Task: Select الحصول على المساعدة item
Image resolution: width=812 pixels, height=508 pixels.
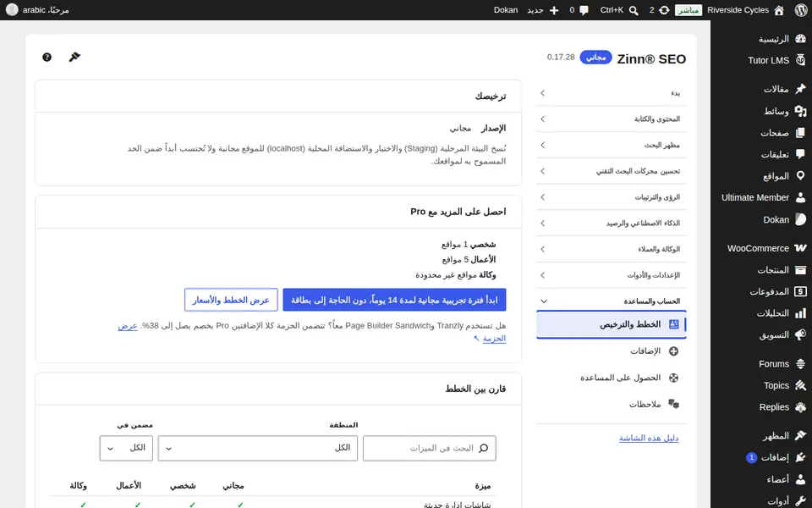Action: [x=612, y=378]
